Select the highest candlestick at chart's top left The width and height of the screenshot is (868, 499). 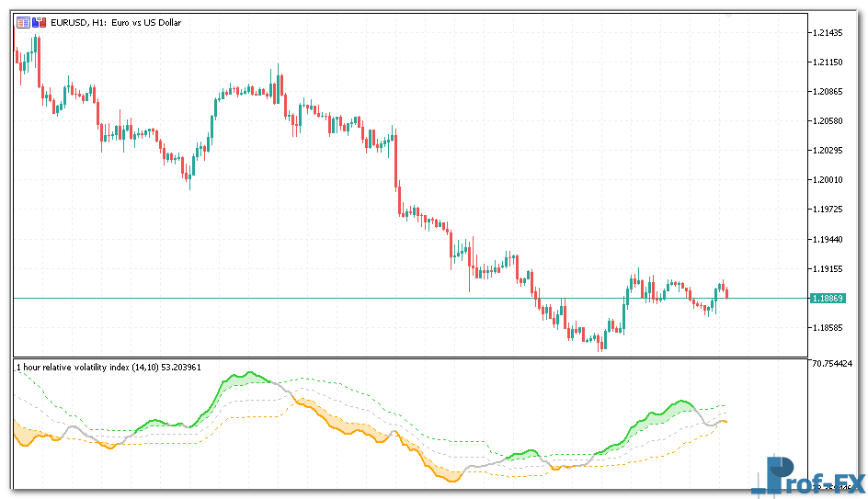(x=36, y=46)
